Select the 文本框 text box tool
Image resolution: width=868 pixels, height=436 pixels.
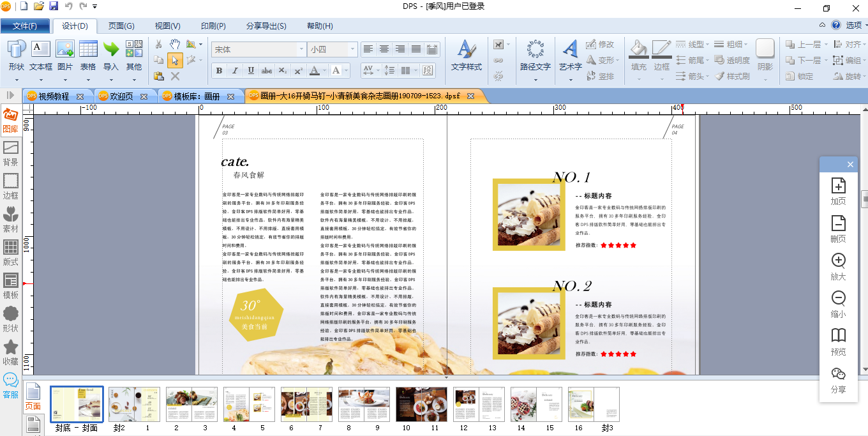41,56
